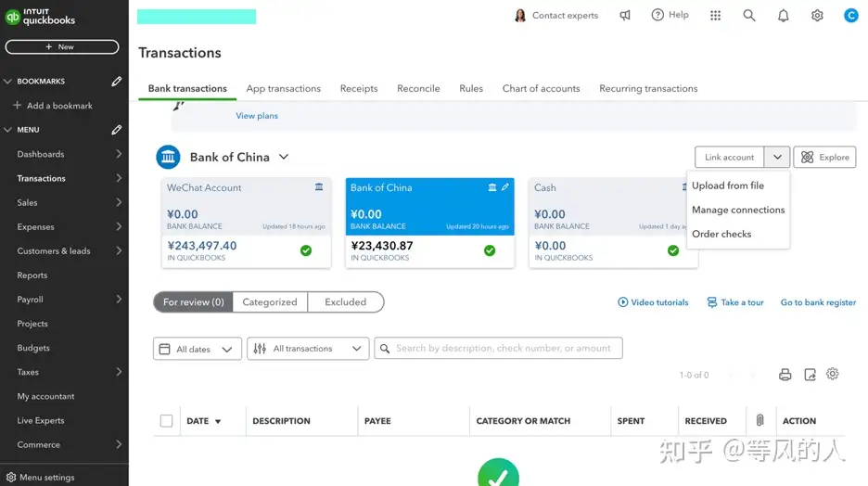Open Go to bank register link

(818, 302)
